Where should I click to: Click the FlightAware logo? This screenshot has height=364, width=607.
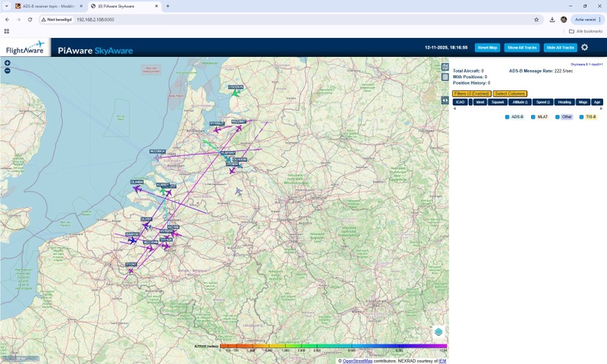pos(25,49)
